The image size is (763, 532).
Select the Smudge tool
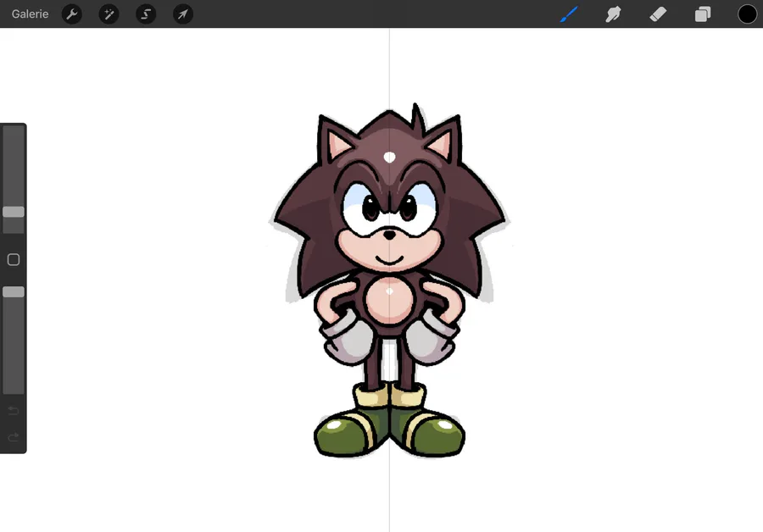click(613, 14)
